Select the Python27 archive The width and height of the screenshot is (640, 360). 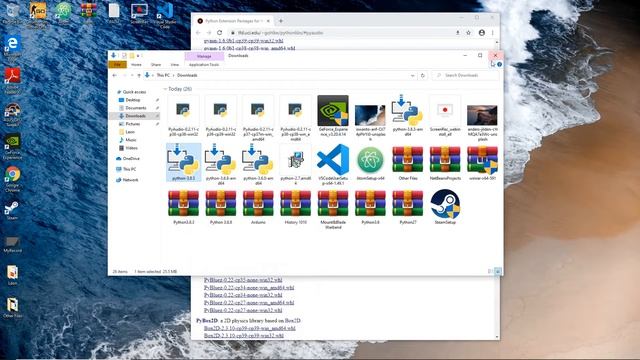pyautogui.click(x=408, y=207)
